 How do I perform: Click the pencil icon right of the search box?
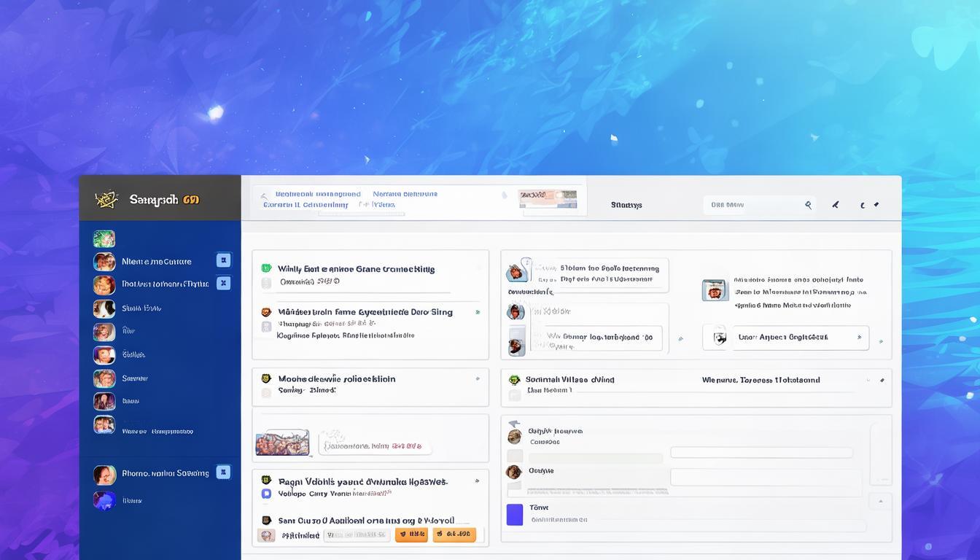coord(835,206)
